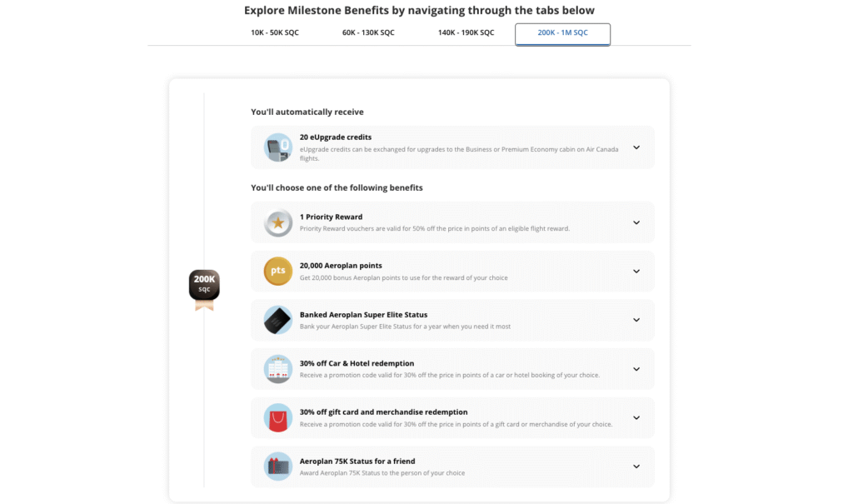Open the 60K - 130K SQC tab
This screenshot has height=504, width=853.
click(369, 33)
